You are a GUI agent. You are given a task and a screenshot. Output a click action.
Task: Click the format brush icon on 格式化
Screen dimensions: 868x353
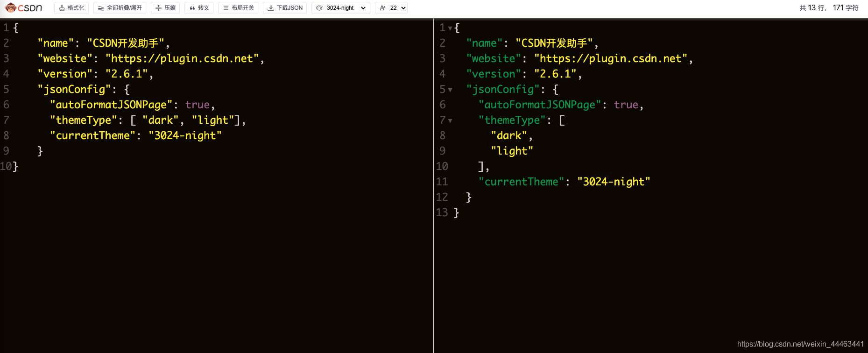[62, 8]
